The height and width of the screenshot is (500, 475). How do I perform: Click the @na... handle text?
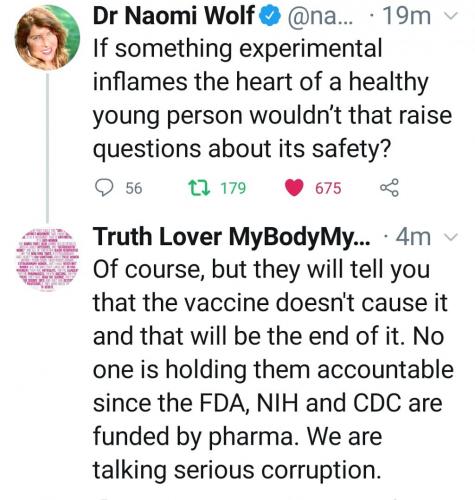(x=320, y=16)
